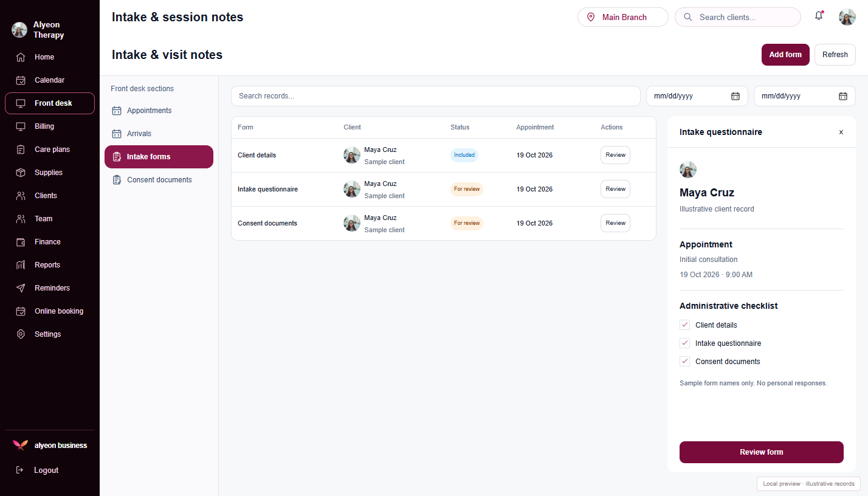Viewport: 868px width, 496px height.
Task: Review the Consent documents row
Action: [x=615, y=223]
